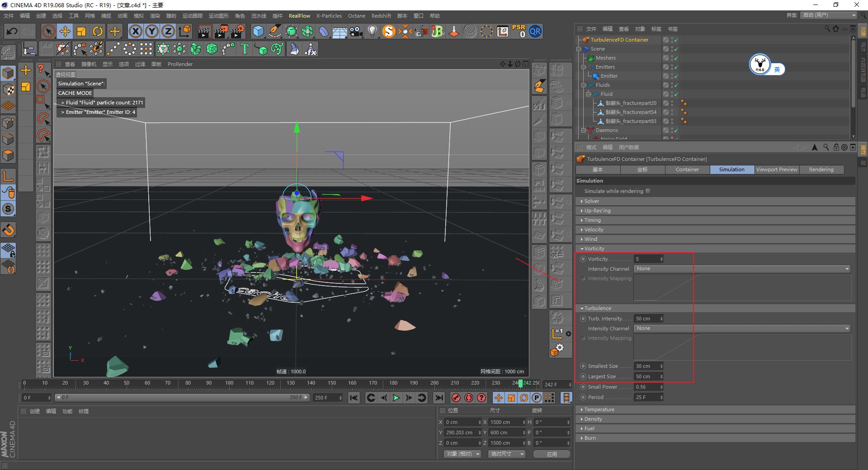Click frame 100 on the timeline ruler
Viewport: 868px width, 470px height.
(229, 383)
